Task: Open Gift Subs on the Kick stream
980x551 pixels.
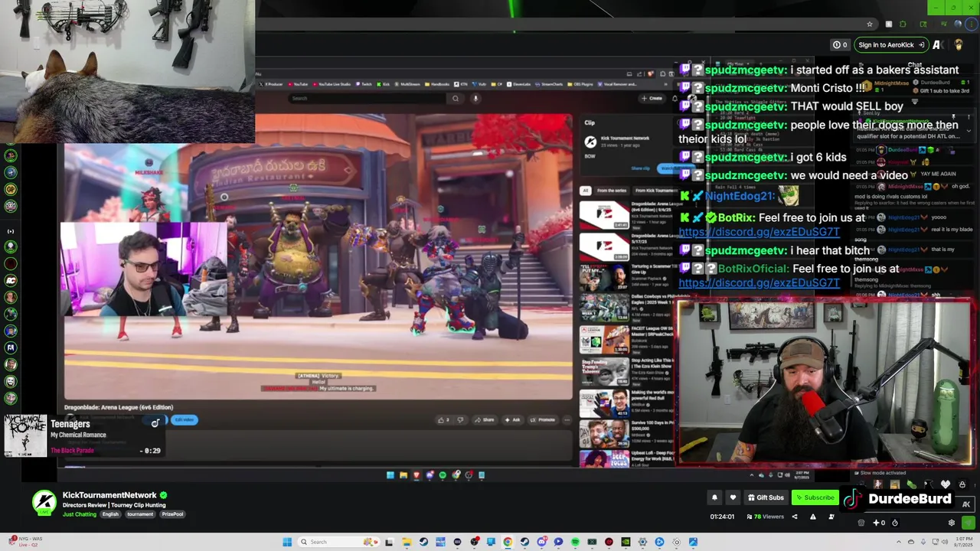Action: pyautogui.click(x=766, y=497)
